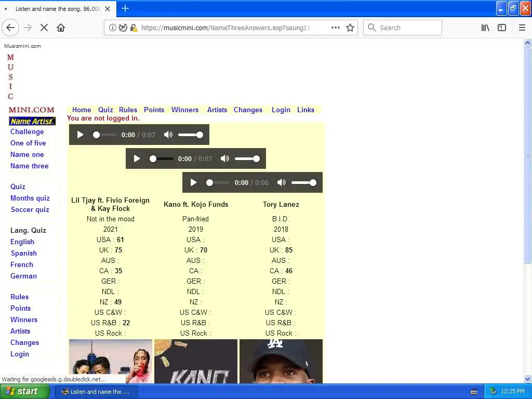Open Login in top navigation
This screenshot has height=399, width=532.
pos(281,110)
